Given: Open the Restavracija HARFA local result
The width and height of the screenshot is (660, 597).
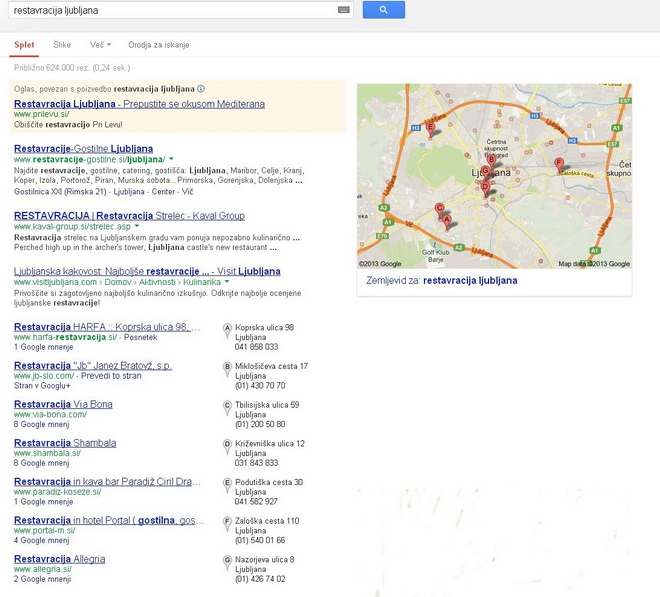Looking at the screenshot, I should [106, 327].
